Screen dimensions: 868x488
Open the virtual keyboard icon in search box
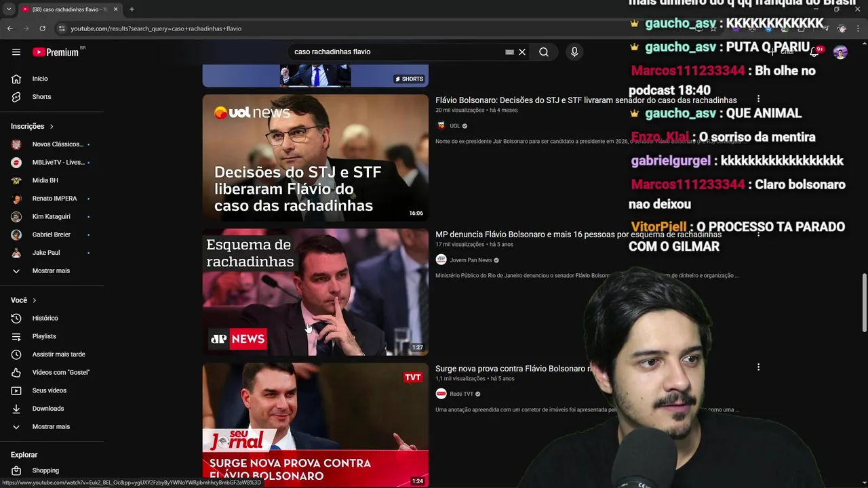tap(509, 52)
